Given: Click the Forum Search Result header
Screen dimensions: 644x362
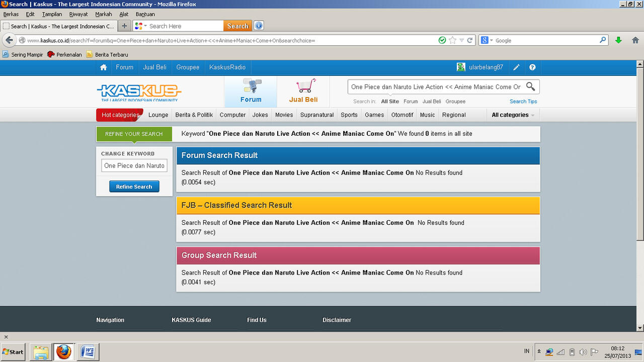Looking at the screenshot, I should pyautogui.click(x=358, y=155).
